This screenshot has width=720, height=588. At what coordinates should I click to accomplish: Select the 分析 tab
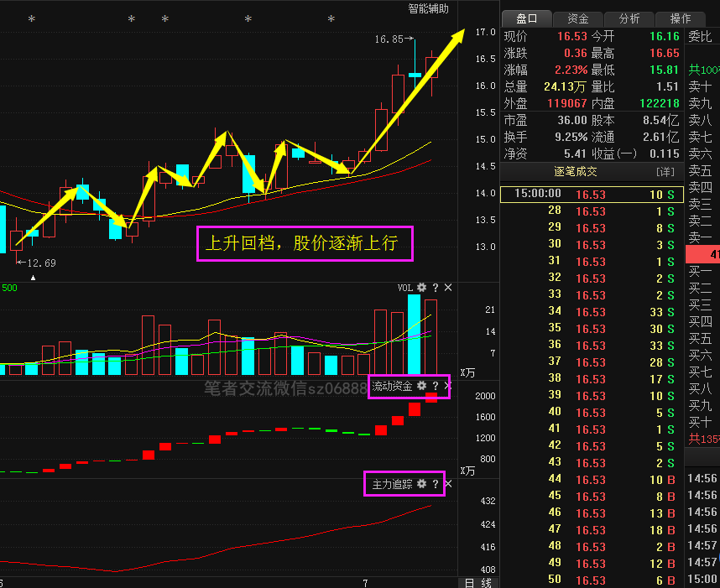pos(629,18)
